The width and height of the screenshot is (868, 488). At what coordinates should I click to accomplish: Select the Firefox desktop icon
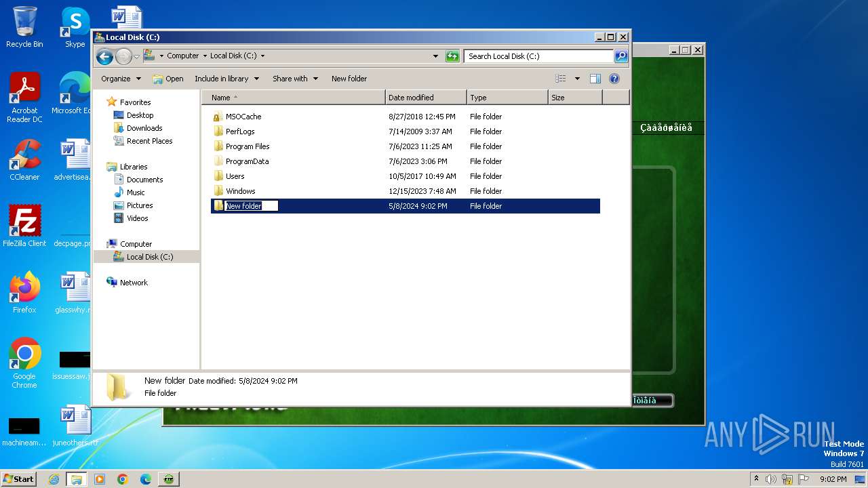coord(24,292)
